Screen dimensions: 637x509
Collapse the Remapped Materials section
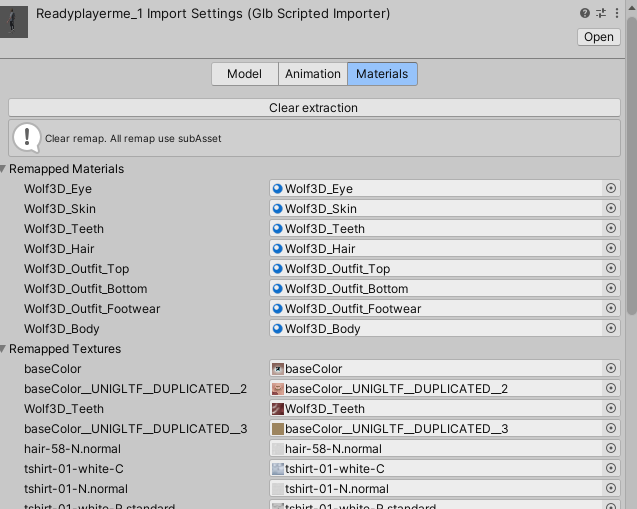tap(3, 169)
